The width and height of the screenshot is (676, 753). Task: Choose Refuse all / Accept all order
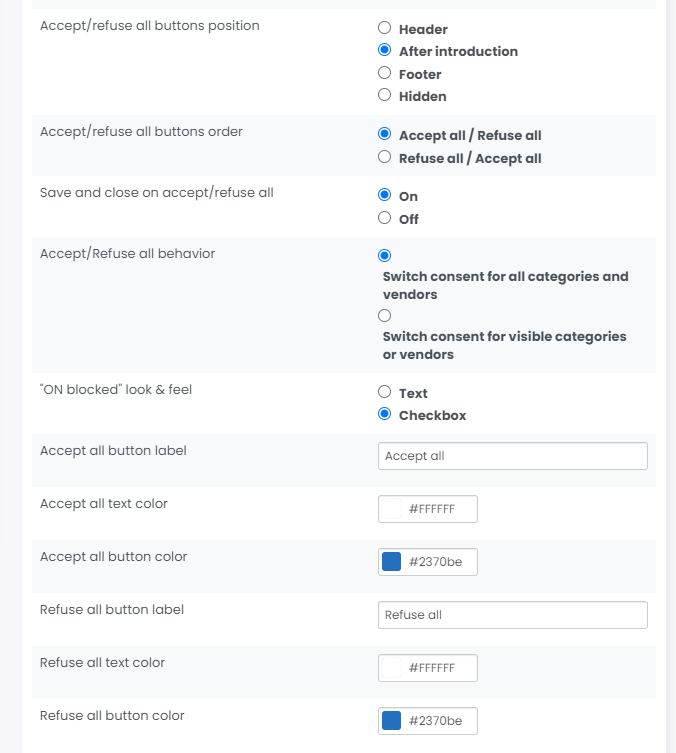(385, 157)
